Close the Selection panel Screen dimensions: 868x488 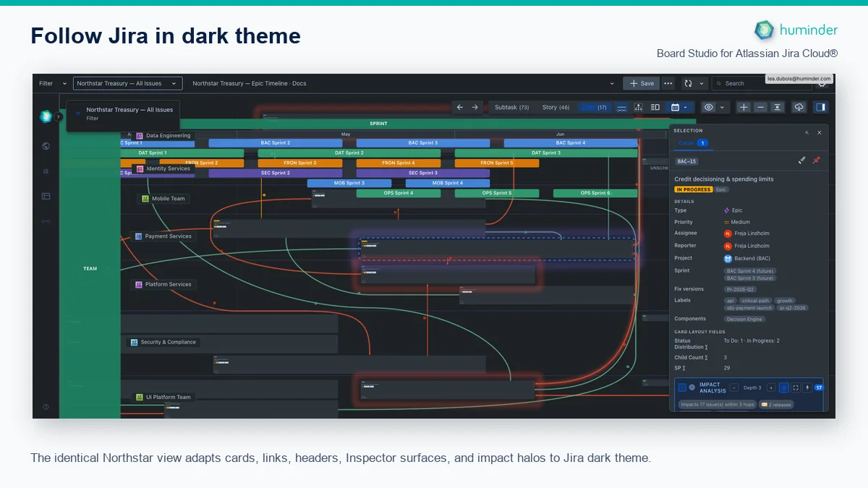point(819,133)
